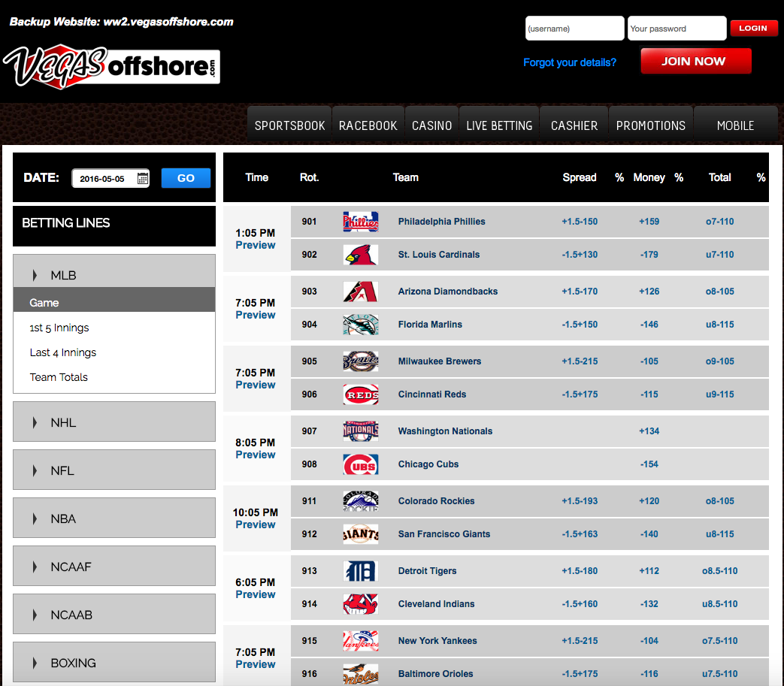Click the Detroit Tigers logo
The image size is (784, 686).
click(361, 571)
